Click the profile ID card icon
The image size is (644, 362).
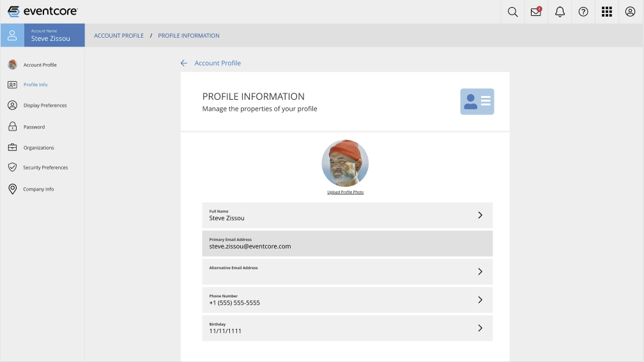(x=477, y=102)
